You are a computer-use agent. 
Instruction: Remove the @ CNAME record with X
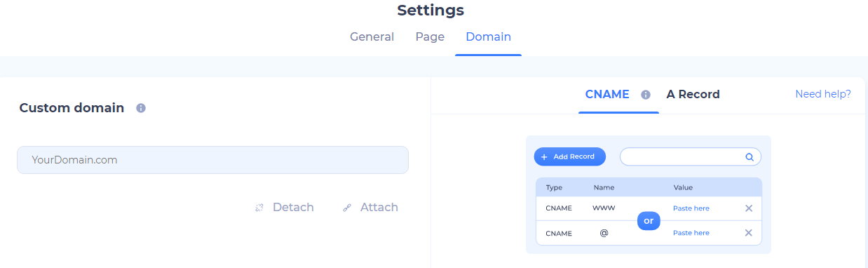(748, 233)
